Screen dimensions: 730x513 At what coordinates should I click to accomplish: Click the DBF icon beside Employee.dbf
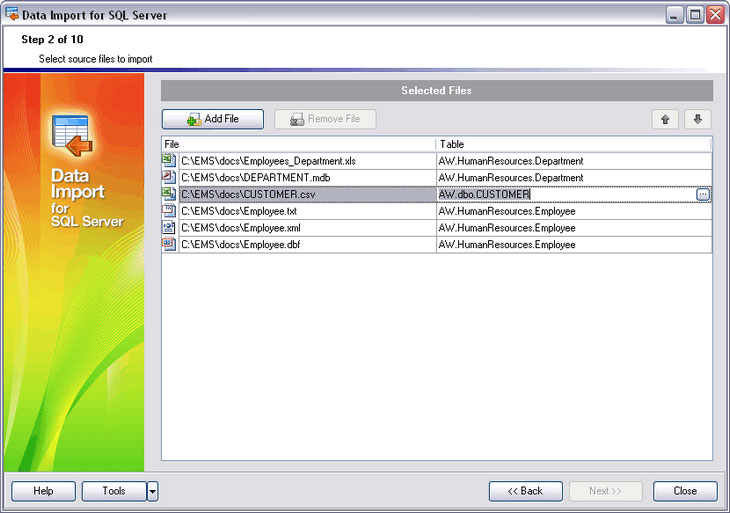[169, 244]
